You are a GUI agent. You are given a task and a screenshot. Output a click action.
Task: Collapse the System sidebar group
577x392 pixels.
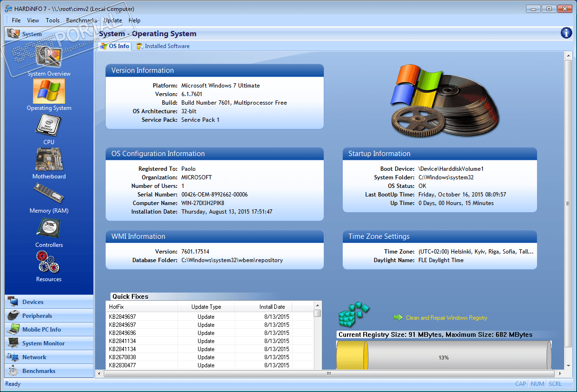click(x=49, y=34)
